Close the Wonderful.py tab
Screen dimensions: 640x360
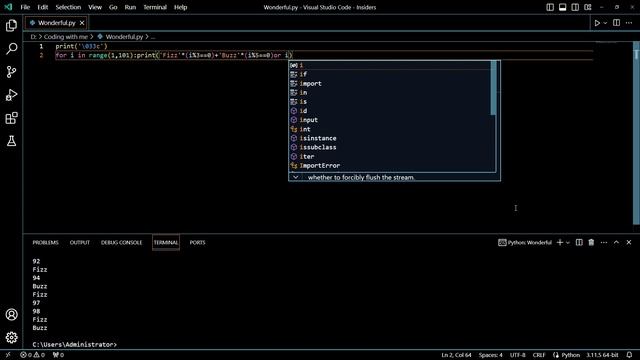coord(82,23)
